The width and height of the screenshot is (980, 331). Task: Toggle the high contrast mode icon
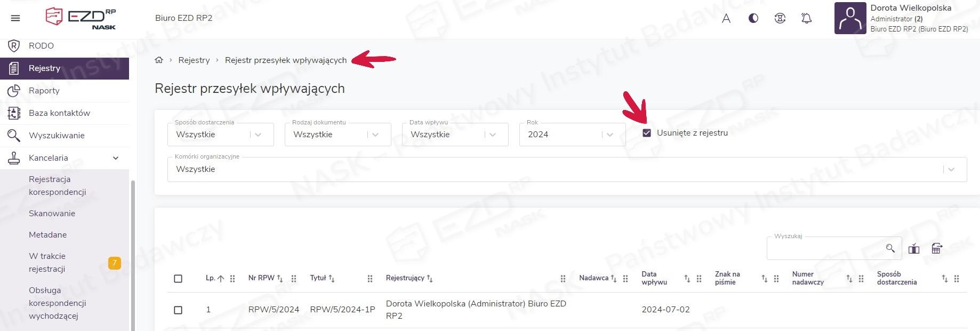tap(753, 19)
